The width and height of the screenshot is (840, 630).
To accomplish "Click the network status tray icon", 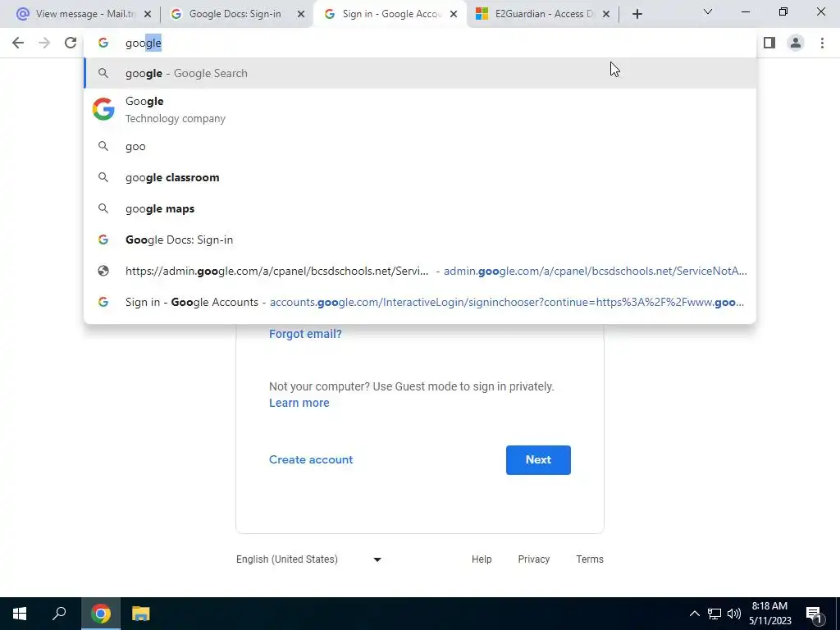I will pos(714,614).
